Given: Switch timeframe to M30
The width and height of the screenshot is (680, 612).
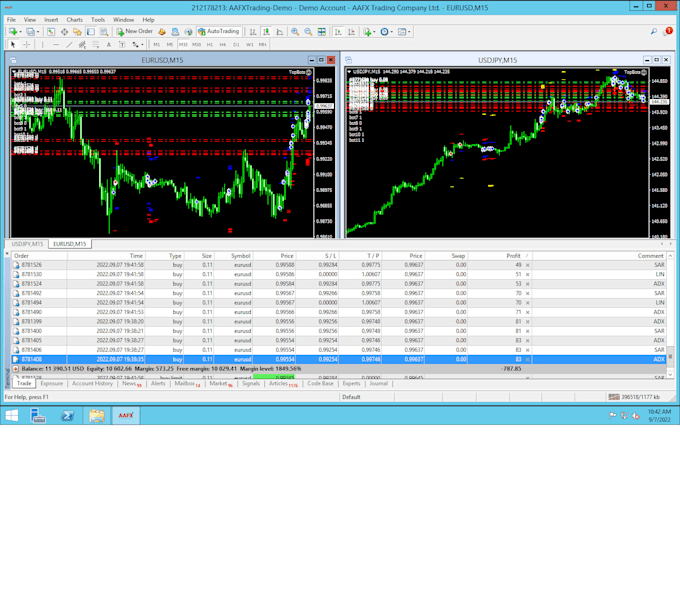Looking at the screenshot, I should pyautogui.click(x=196, y=45).
